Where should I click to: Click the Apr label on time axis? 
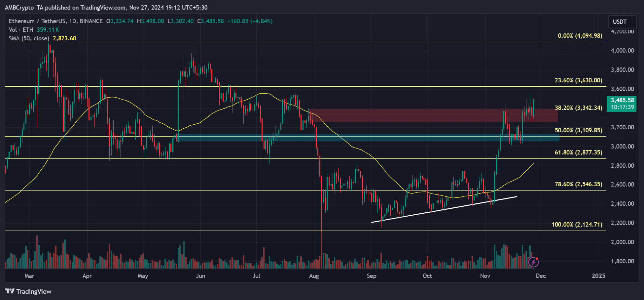coord(87,276)
